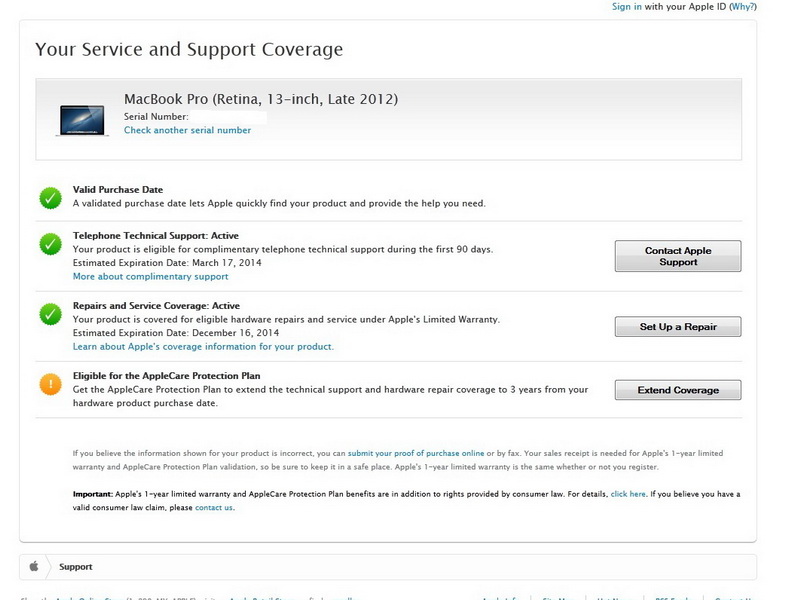This screenshot has height=600, width=791.
Task: Click the Why? link next to Apple ID
Action: pyautogui.click(x=743, y=7)
